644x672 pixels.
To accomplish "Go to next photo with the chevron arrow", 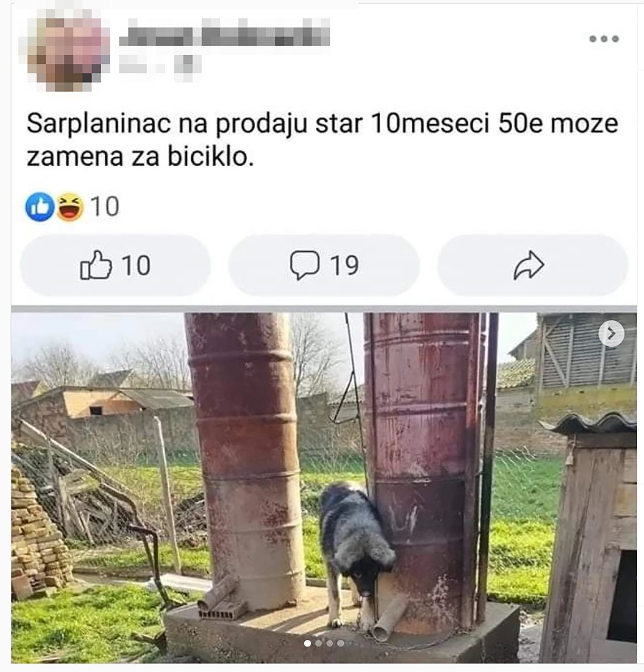I will point(612,333).
